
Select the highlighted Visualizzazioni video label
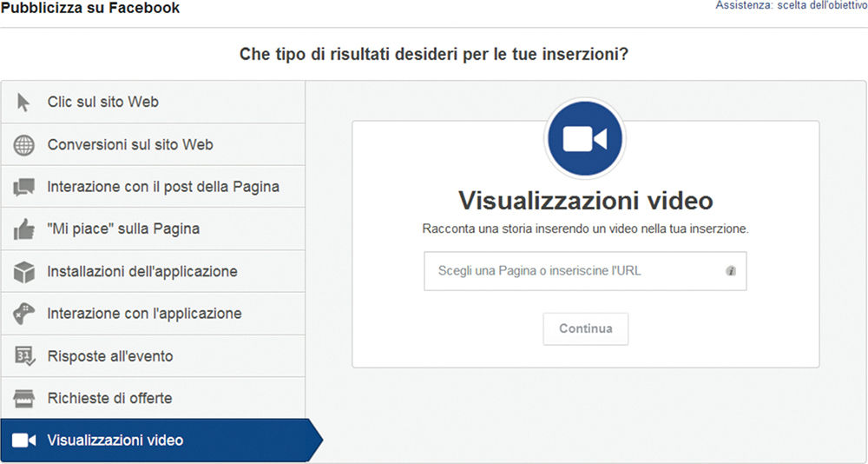point(115,441)
